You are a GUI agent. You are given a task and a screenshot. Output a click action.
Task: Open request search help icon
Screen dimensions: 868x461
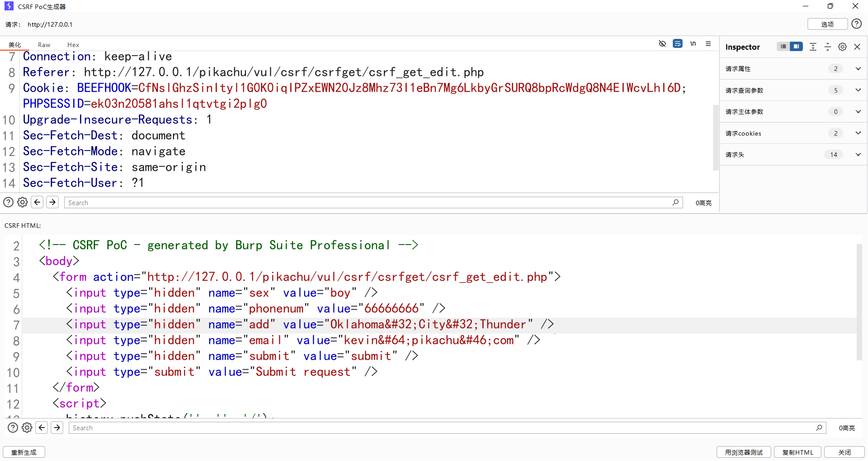click(8, 202)
